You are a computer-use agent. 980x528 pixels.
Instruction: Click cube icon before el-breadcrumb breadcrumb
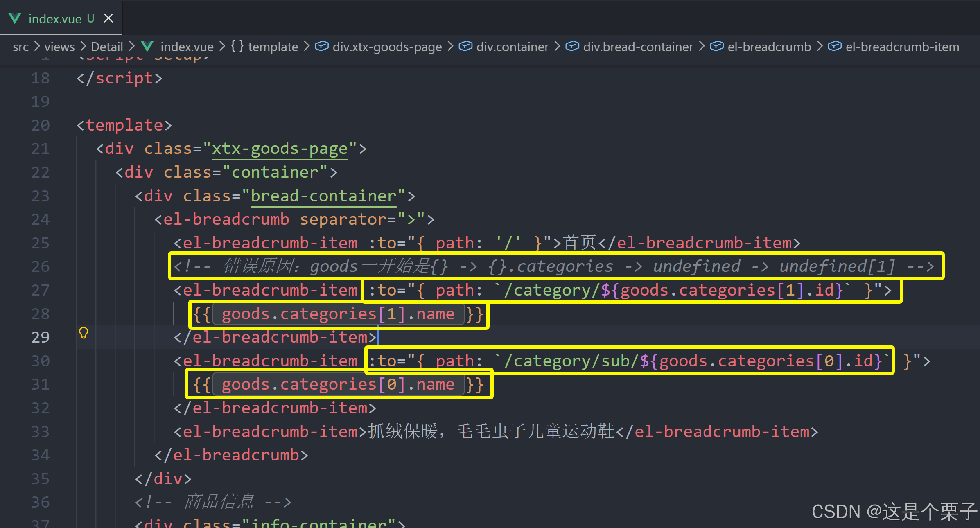pyautogui.click(x=717, y=46)
